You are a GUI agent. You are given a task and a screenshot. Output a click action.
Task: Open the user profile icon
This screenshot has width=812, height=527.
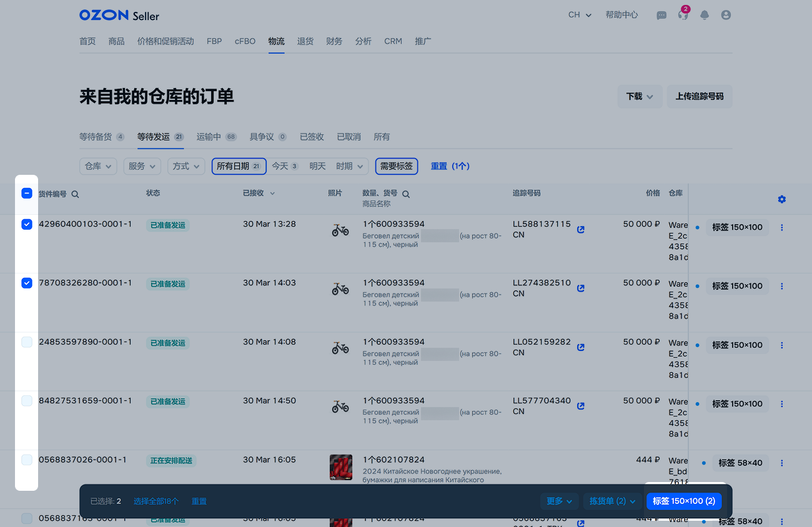coord(726,16)
